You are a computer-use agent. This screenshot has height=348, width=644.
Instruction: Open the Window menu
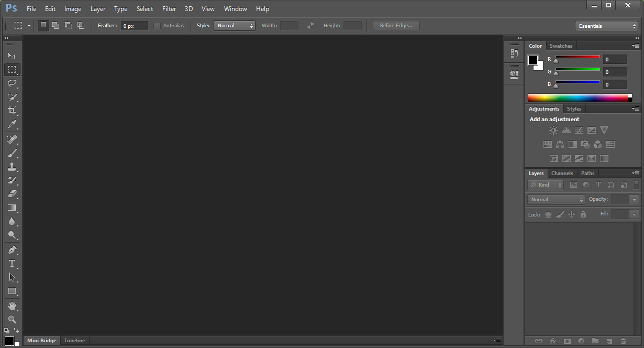pyautogui.click(x=235, y=9)
